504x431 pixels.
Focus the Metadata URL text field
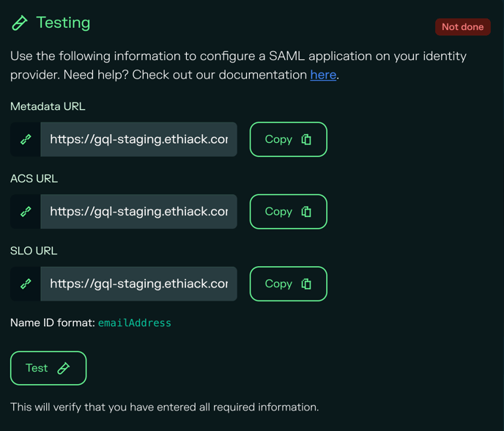point(138,139)
